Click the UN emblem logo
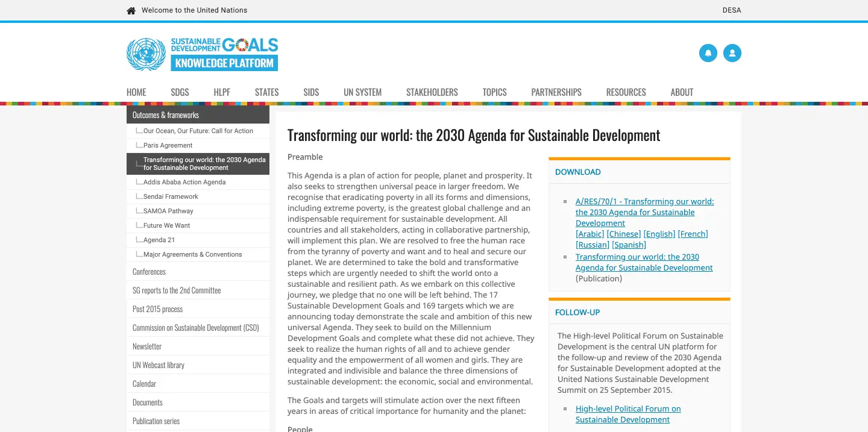 point(146,54)
